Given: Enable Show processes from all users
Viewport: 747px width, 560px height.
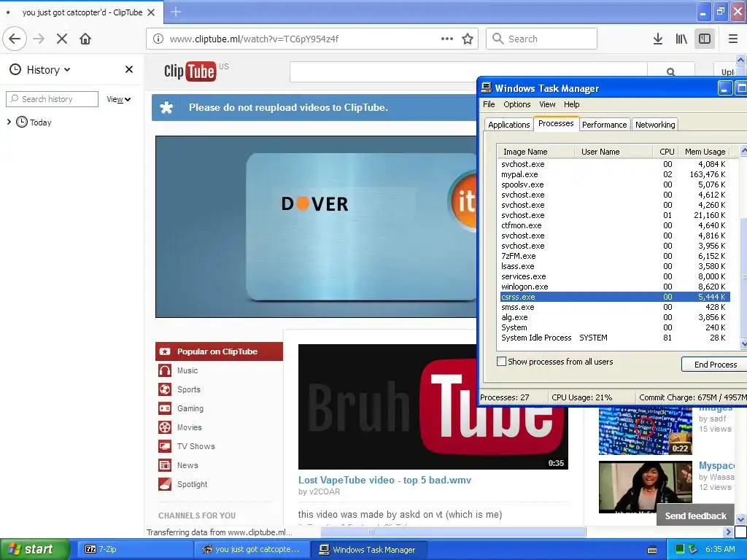Looking at the screenshot, I should 501,362.
